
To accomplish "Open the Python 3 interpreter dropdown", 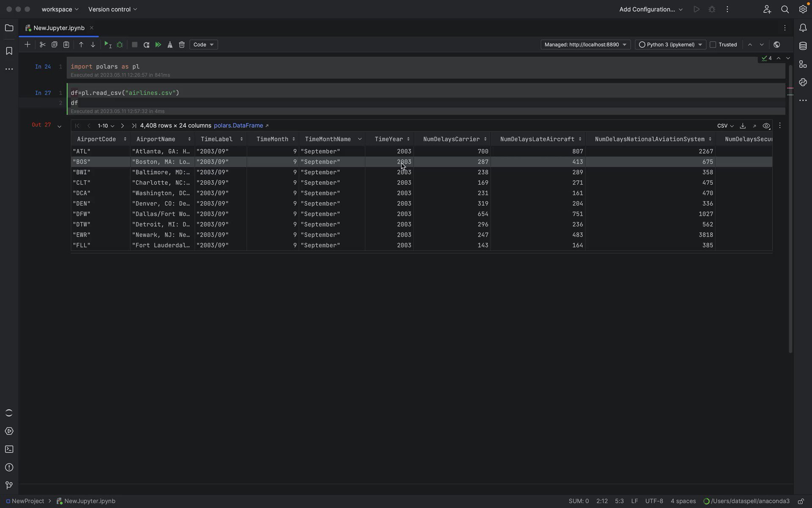I will 670,44.
